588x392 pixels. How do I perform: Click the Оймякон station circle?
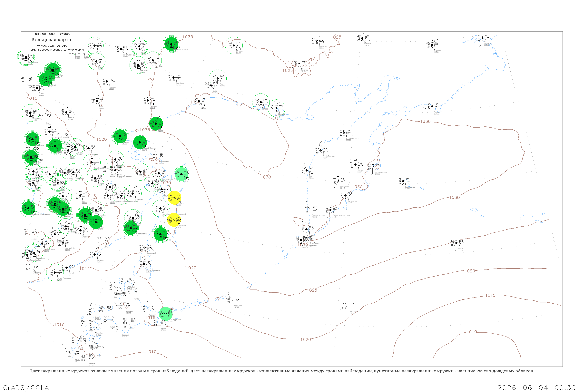[x=234, y=45]
